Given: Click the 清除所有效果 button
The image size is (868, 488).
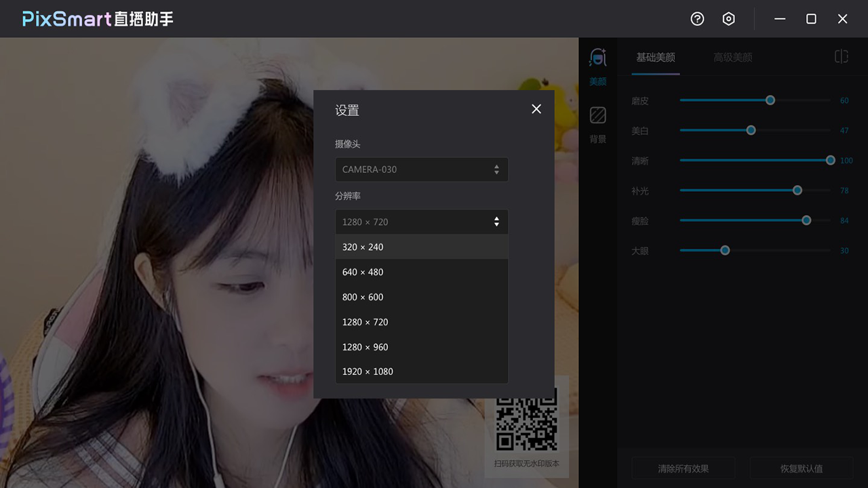Looking at the screenshot, I should pos(684,468).
